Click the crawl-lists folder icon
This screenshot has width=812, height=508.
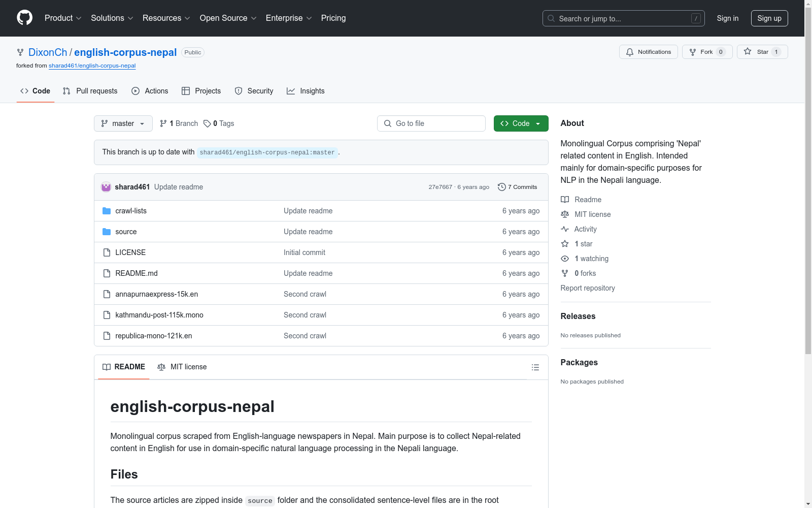click(107, 211)
